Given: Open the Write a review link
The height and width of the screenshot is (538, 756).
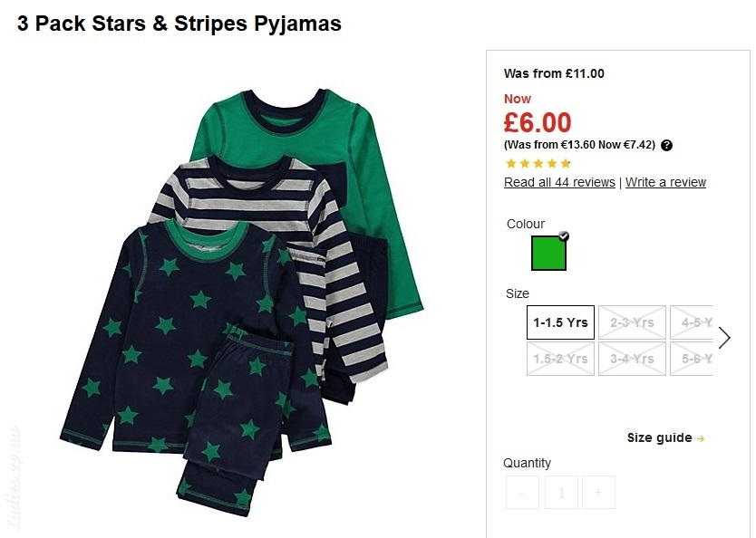Looking at the screenshot, I should coord(665,183).
